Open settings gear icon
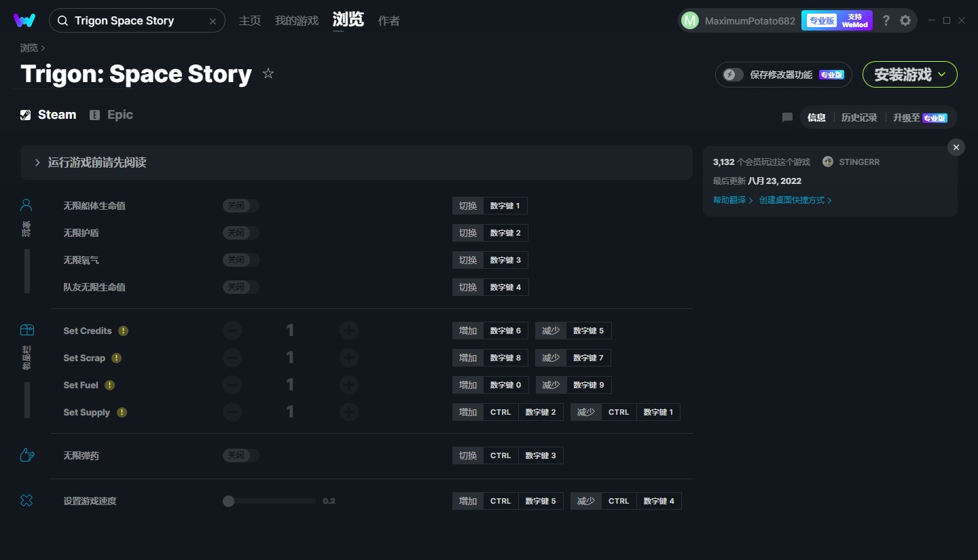978x560 pixels. coord(905,20)
